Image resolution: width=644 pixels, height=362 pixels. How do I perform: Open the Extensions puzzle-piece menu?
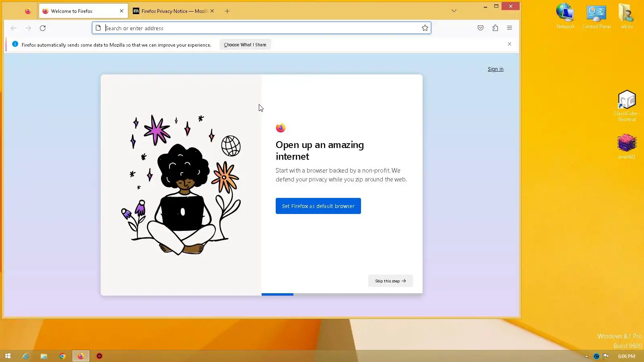tap(495, 28)
